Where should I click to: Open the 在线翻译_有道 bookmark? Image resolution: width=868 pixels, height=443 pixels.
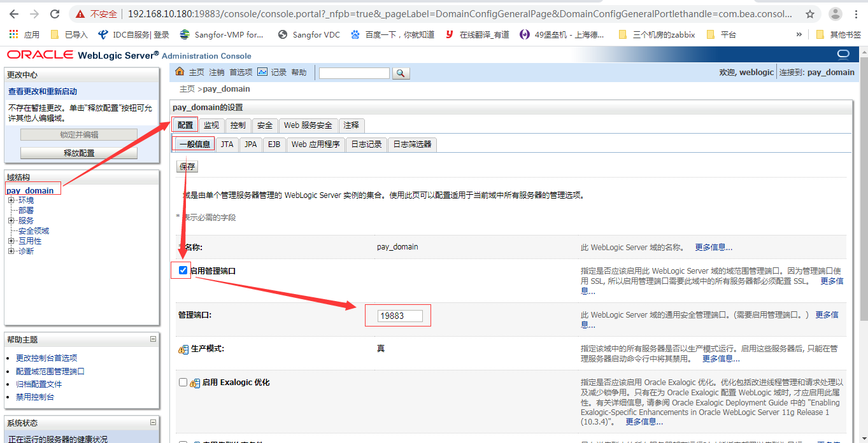[x=478, y=34]
